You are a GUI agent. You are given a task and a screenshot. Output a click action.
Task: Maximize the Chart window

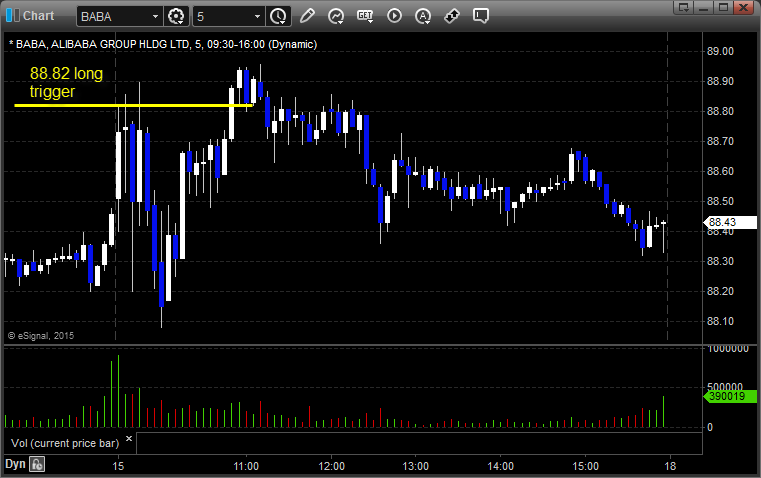point(723,7)
